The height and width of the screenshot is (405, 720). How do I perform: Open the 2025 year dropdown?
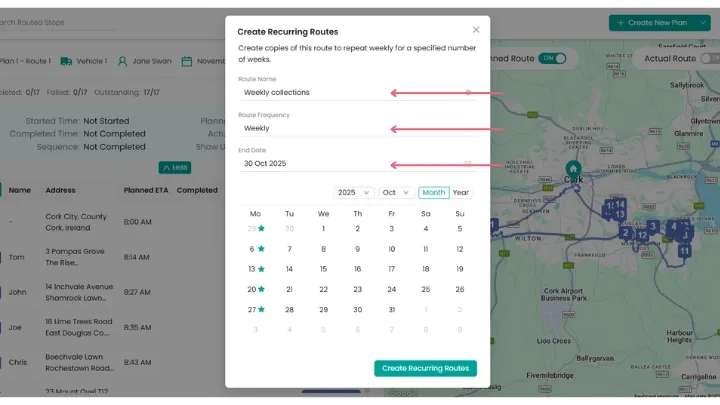coord(353,192)
